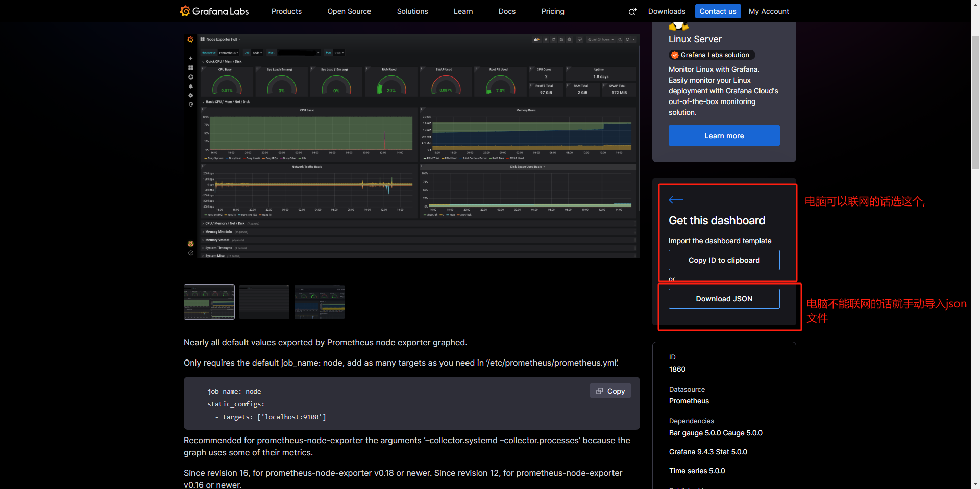Viewport: 980px width, 489px height.
Task: Click the large Node Exporter dashboard preview
Action: 411,146
